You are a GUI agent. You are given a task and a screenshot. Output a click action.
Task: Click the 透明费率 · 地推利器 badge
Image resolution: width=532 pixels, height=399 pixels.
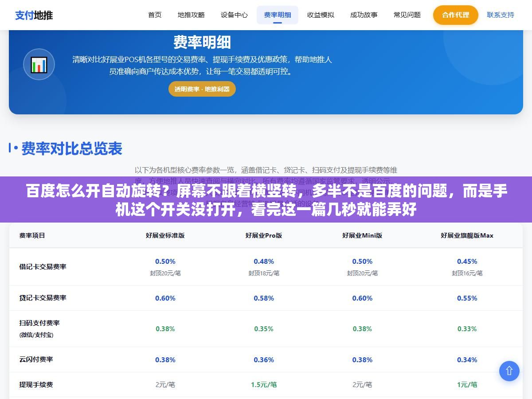pyautogui.click(x=202, y=89)
